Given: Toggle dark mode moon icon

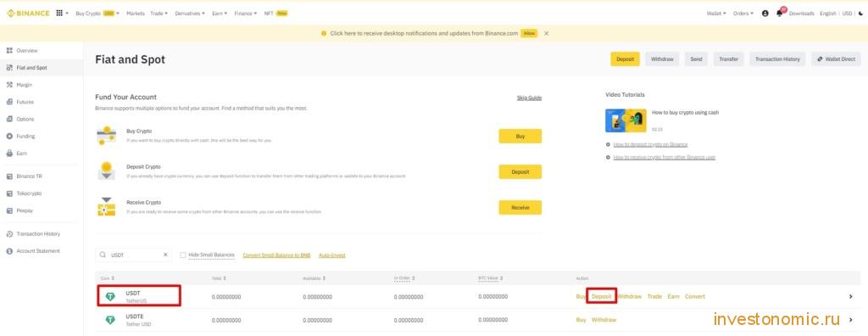Looking at the screenshot, I should click(860, 14).
